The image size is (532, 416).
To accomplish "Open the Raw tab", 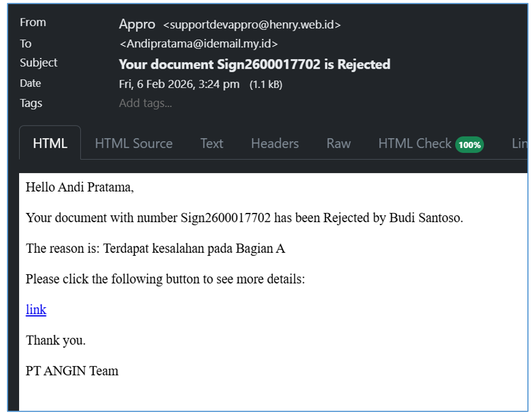I will pos(338,143).
